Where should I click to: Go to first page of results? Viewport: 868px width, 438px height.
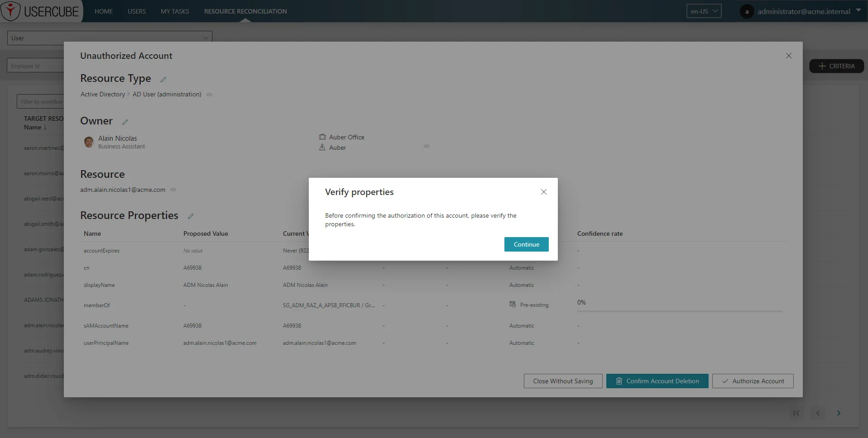point(796,413)
